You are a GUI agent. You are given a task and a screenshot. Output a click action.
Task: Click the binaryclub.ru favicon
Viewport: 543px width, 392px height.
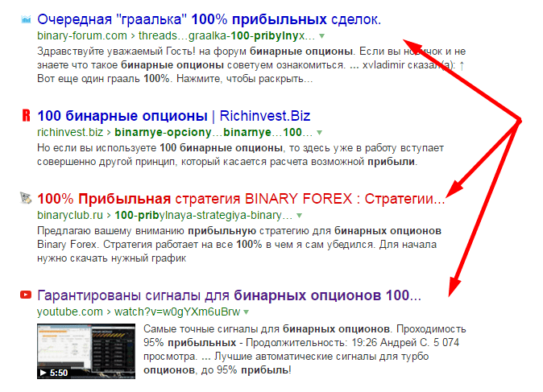click(26, 198)
